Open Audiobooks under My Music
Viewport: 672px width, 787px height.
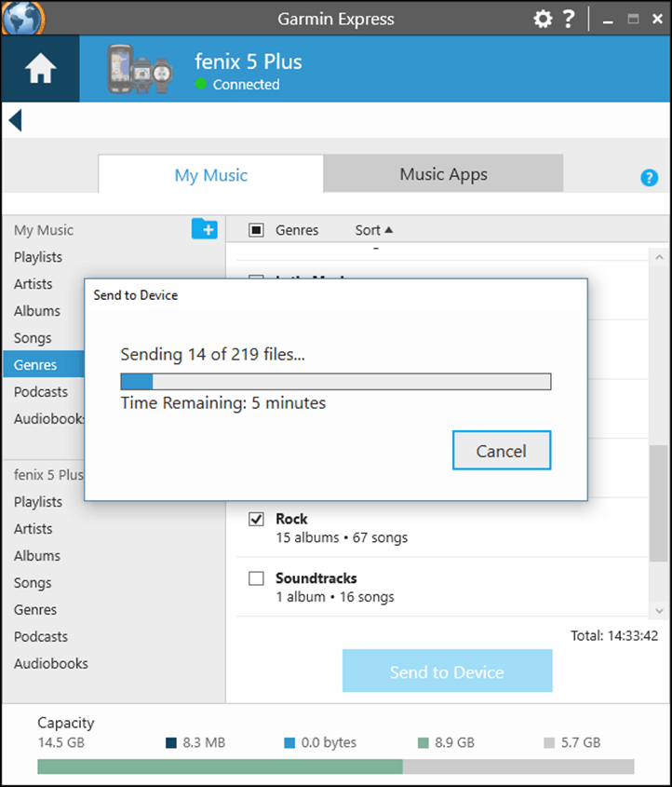(49, 419)
